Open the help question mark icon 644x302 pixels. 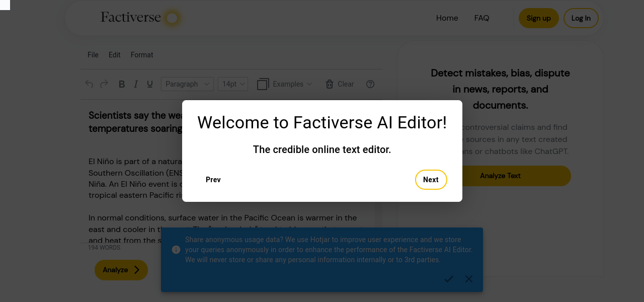pos(370,84)
